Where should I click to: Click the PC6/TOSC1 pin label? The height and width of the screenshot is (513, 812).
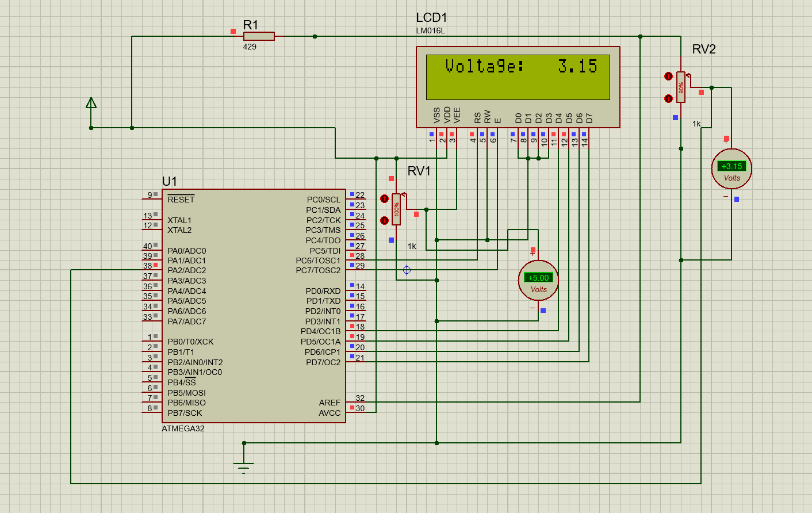[x=318, y=261]
